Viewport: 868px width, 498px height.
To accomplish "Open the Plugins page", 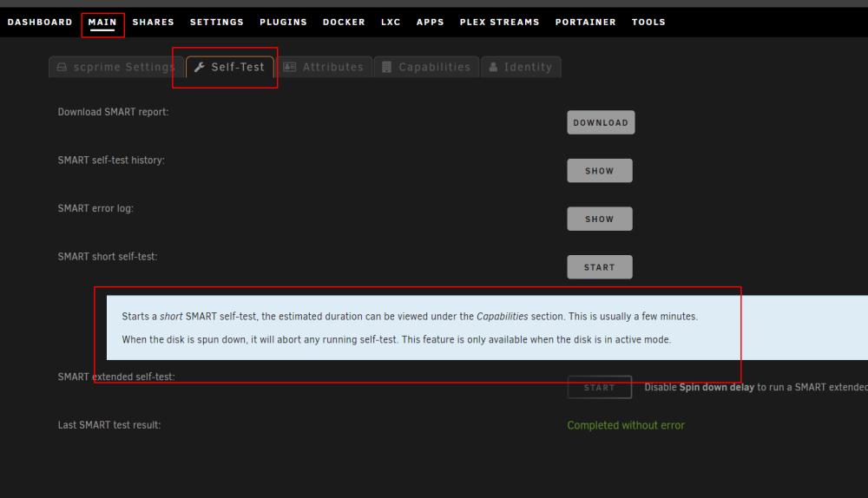I will pos(284,23).
